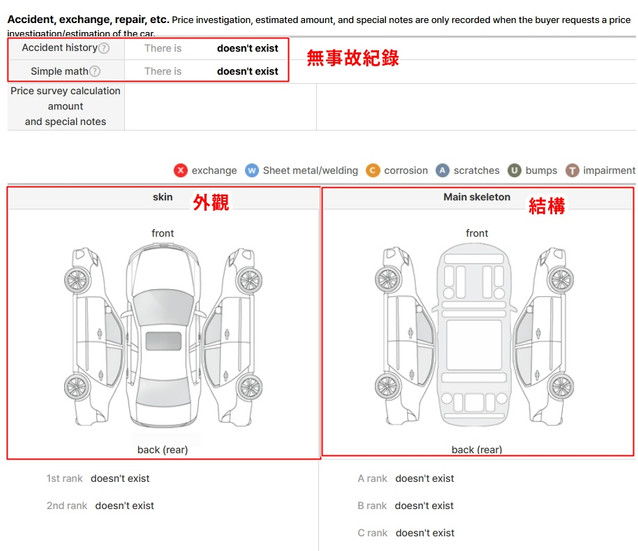Viewport: 638px width, 551px height.
Task: Click the 'Accident history' label
Action: (60, 48)
